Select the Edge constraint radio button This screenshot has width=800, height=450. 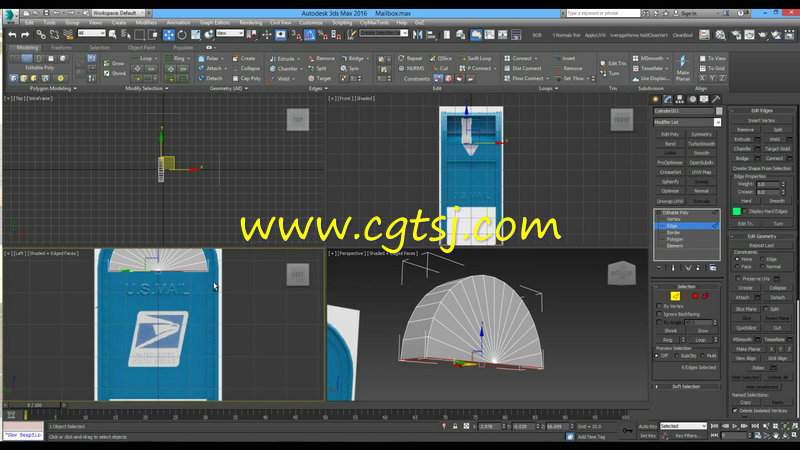point(762,259)
